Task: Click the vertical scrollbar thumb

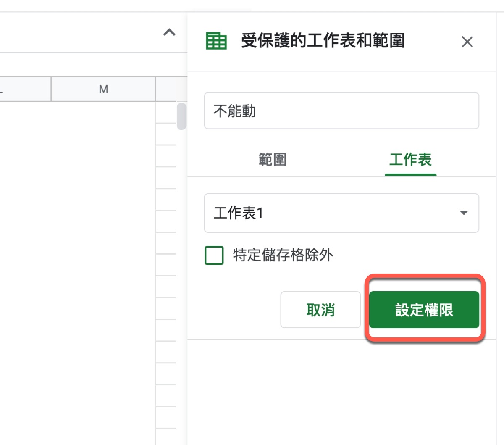Action: pyautogui.click(x=181, y=116)
